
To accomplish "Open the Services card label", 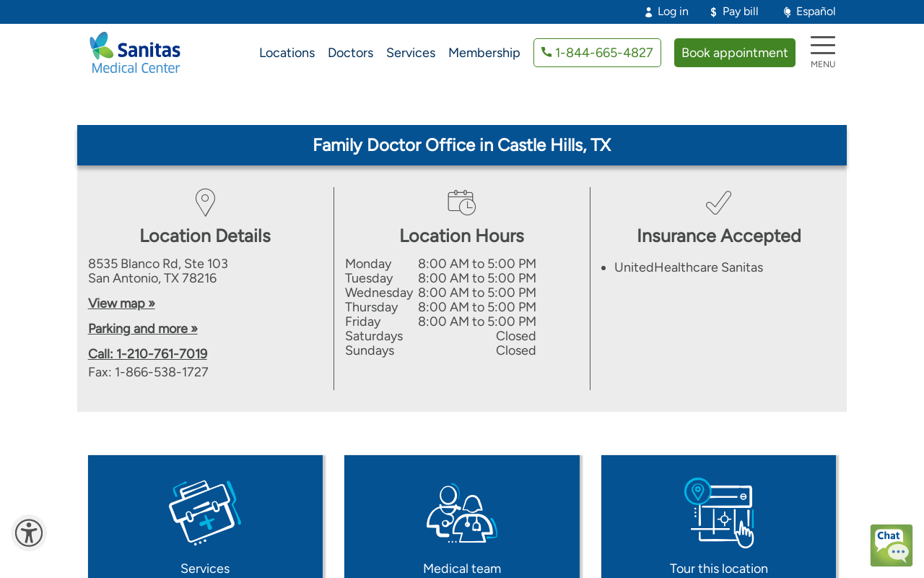I will coord(205,569).
